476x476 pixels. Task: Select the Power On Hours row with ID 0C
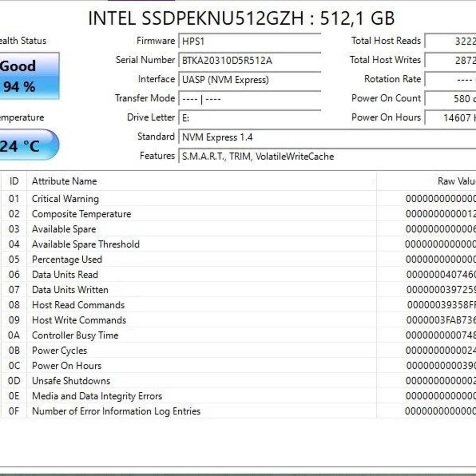pyautogui.click(x=238, y=365)
